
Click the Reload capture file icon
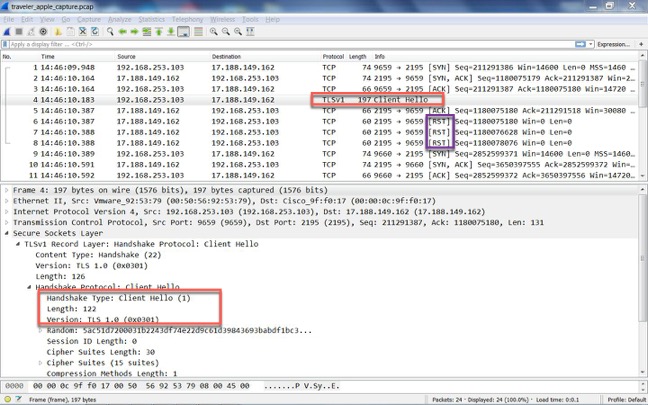point(95,32)
